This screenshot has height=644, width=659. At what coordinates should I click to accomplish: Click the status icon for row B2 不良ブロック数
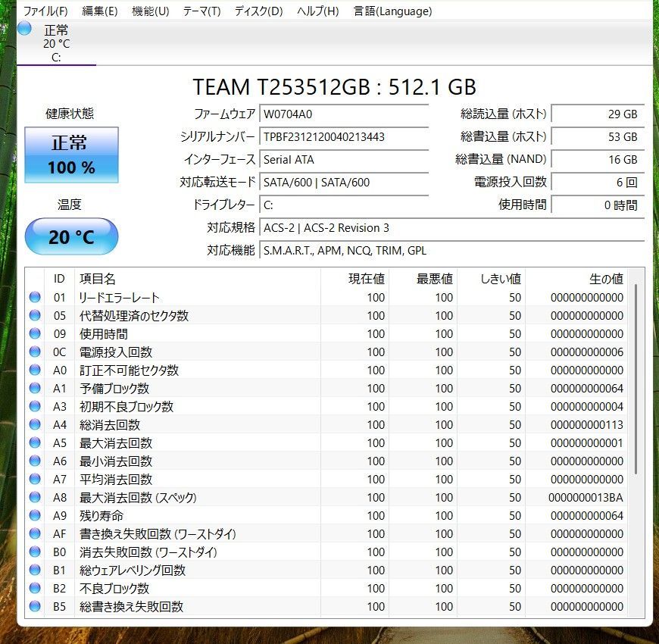tap(35, 588)
